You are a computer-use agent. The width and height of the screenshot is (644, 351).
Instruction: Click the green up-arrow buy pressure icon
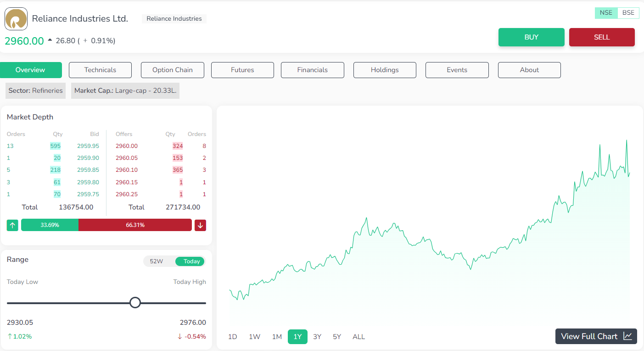pyautogui.click(x=12, y=225)
